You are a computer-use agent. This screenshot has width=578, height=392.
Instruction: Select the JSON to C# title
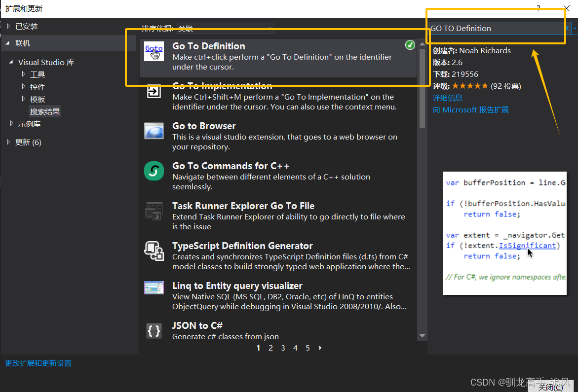tap(197, 326)
